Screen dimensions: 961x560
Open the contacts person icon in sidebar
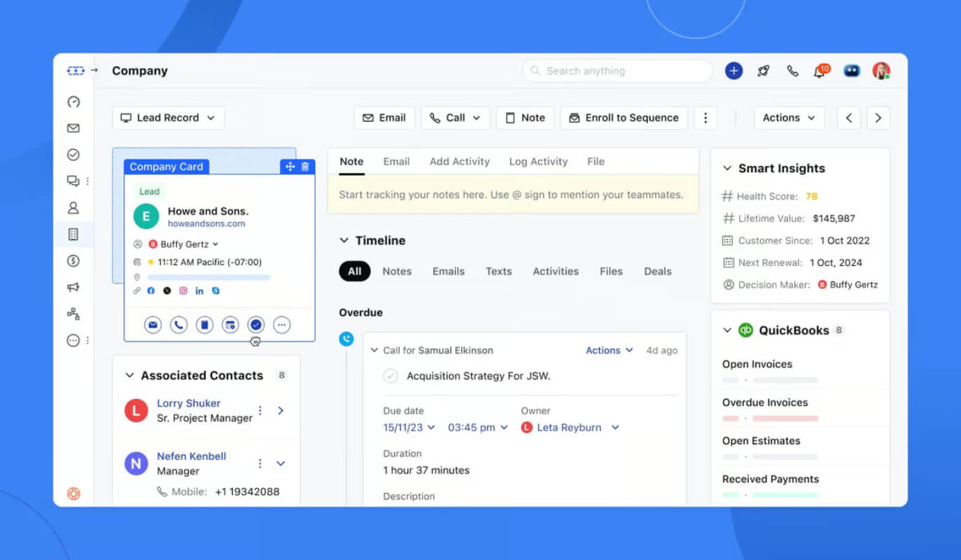pyautogui.click(x=73, y=208)
